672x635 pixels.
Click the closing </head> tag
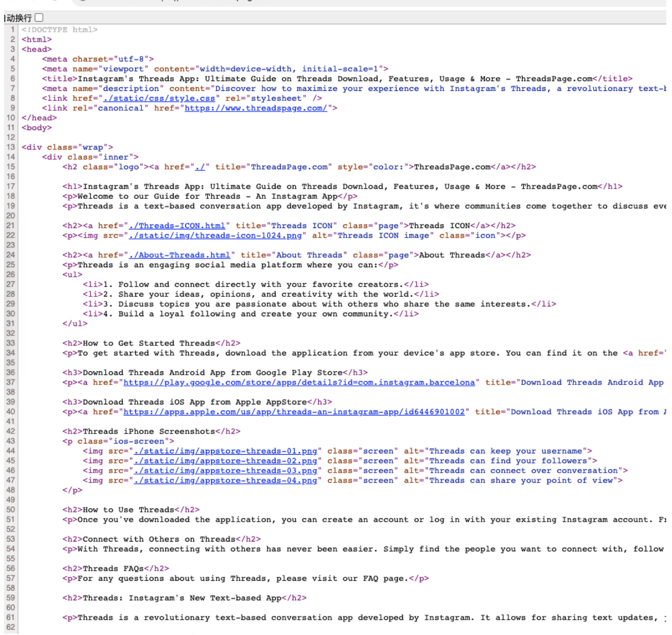[x=39, y=118]
